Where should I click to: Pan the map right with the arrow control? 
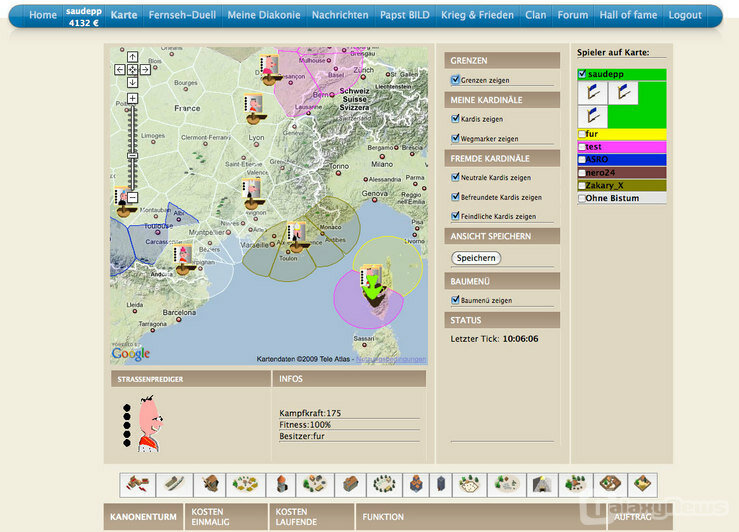(145, 69)
